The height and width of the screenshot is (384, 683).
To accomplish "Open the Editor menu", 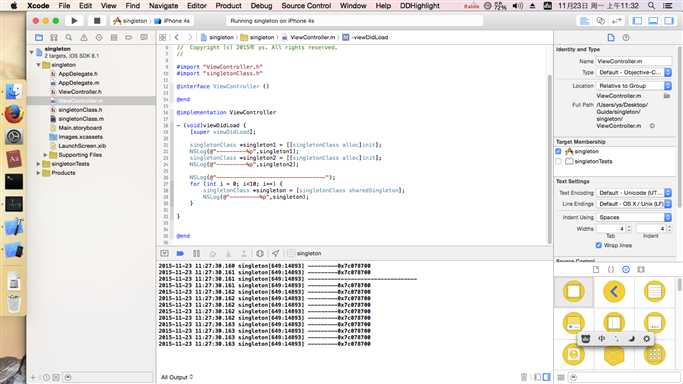I will coord(196,6).
